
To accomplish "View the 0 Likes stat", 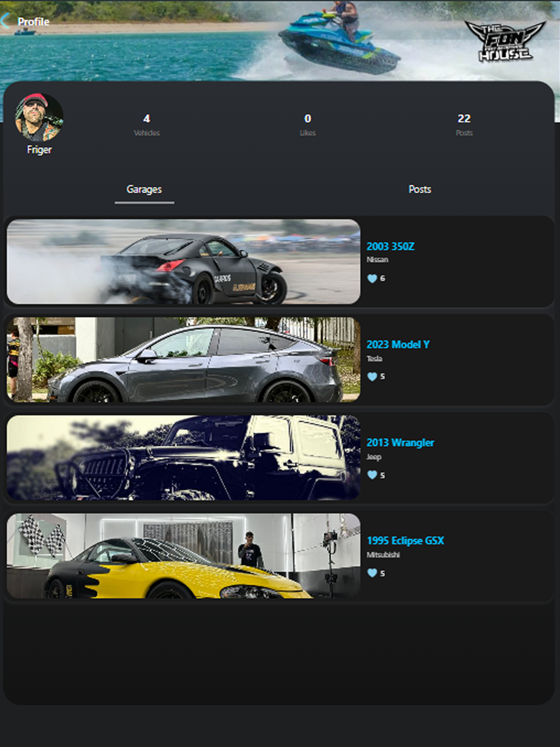I will click(x=307, y=125).
